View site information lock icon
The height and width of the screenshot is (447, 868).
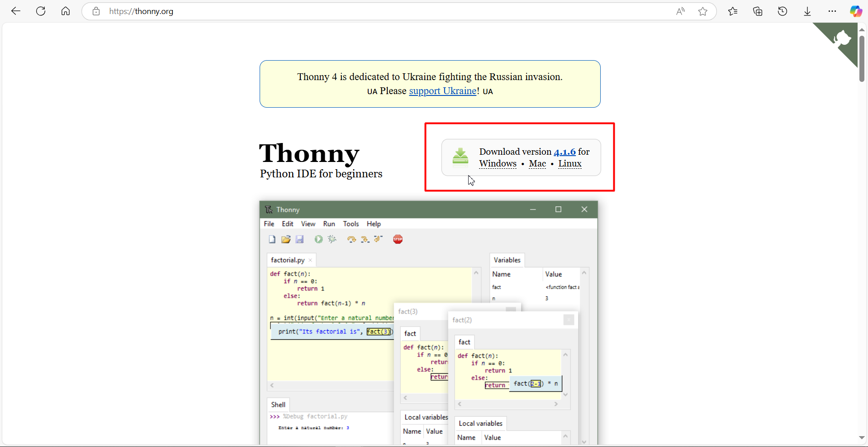(96, 11)
